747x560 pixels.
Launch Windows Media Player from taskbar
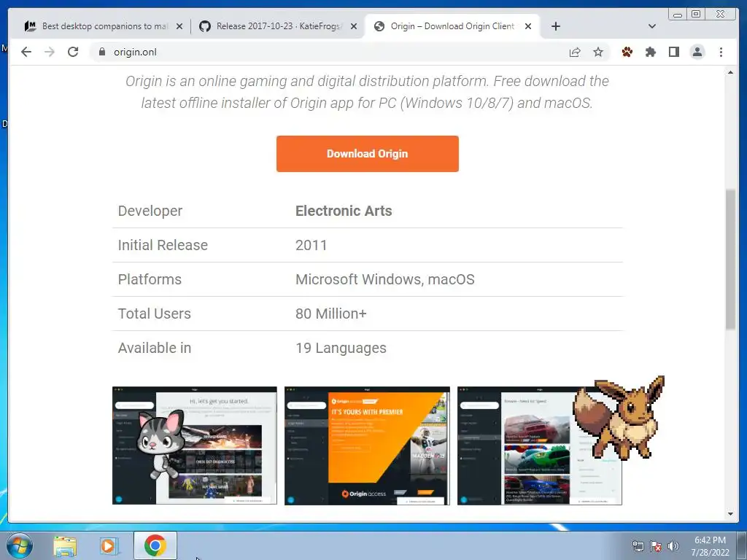click(108, 545)
